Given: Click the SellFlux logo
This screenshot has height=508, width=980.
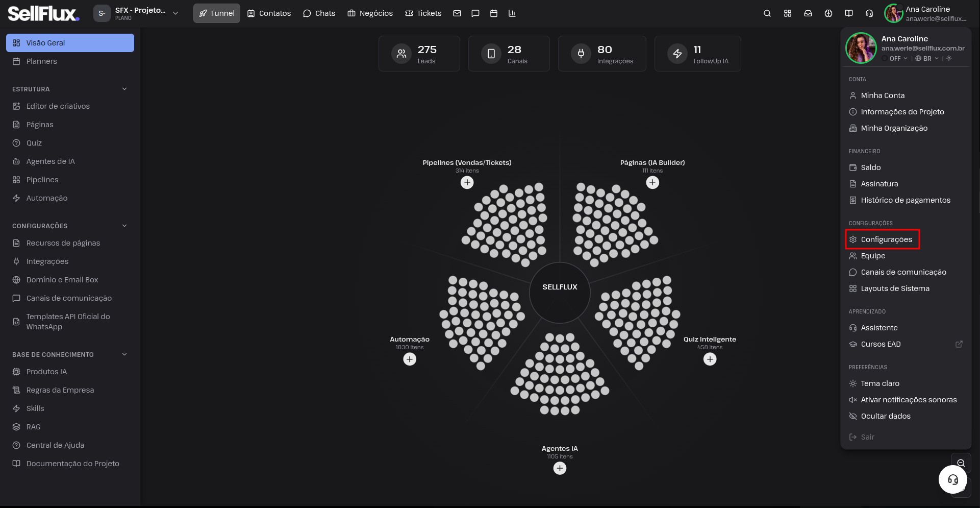Looking at the screenshot, I should click(x=43, y=13).
